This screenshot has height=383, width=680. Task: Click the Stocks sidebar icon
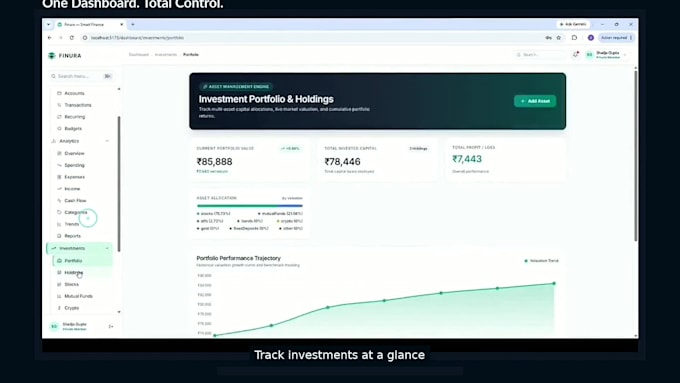coord(59,284)
